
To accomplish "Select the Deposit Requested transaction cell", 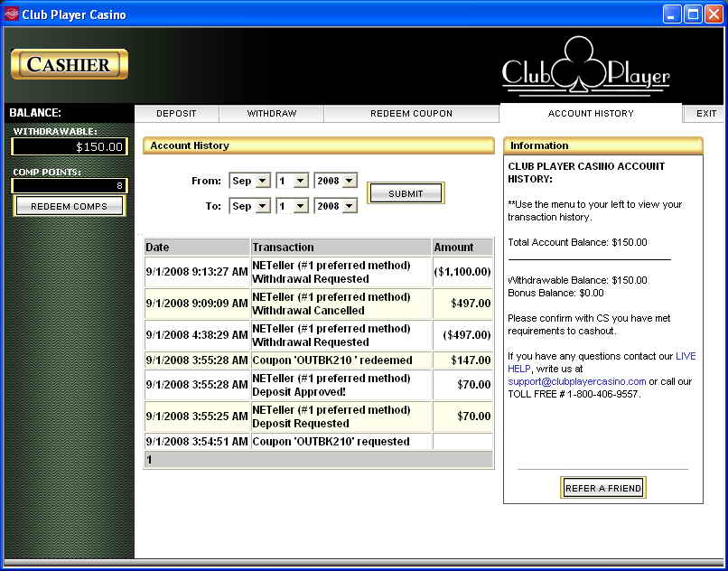I will point(341,417).
